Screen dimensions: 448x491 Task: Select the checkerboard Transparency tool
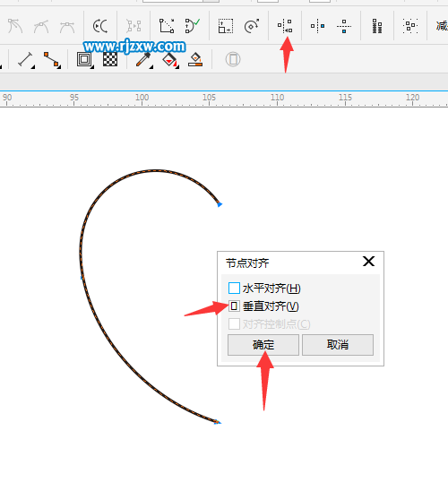tap(110, 59)
